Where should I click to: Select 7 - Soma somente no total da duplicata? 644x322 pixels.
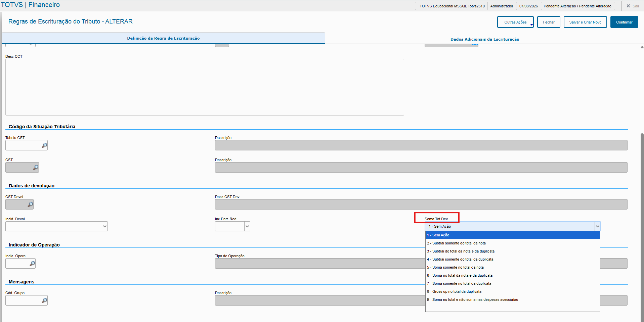[513, 283]
